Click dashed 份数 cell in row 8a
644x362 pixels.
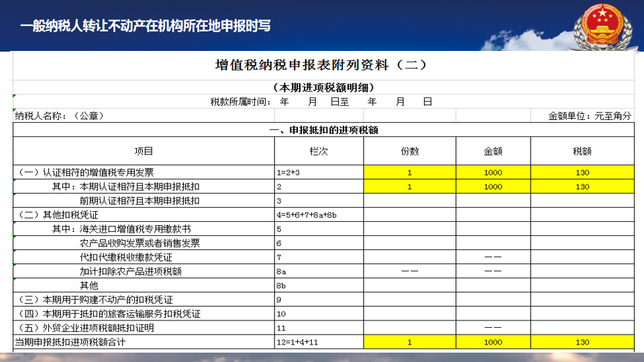409,271
